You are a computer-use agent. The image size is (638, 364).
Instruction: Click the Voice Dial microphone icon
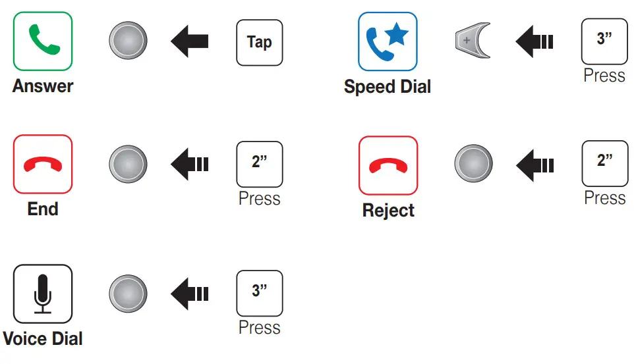(x=43, y=294)
